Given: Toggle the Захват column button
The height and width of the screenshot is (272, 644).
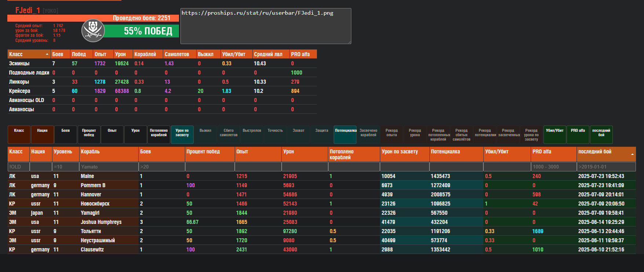Looking at the screenshot, I should (x=299, y=135).
